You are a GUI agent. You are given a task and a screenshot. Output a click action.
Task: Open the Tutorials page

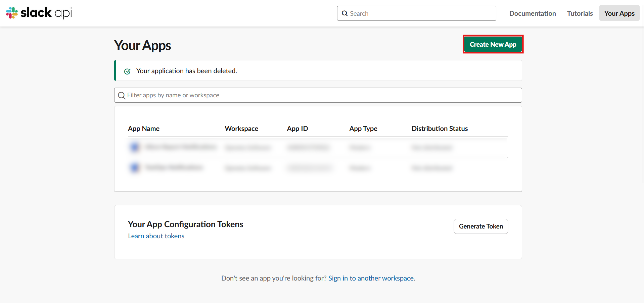click(x=580, y=13)
